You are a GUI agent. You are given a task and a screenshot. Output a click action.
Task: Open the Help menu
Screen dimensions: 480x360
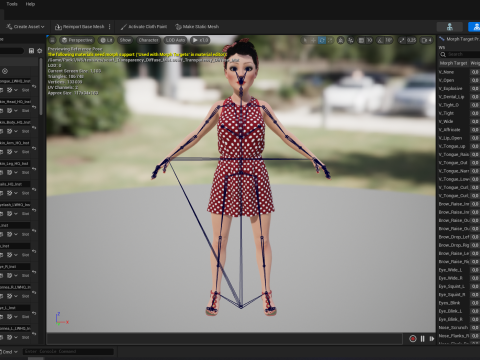[30, 4]
